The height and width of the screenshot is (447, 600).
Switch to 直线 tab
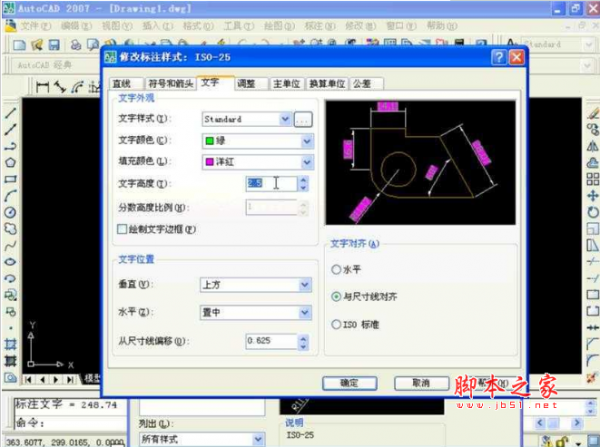(x=126, y=83)
